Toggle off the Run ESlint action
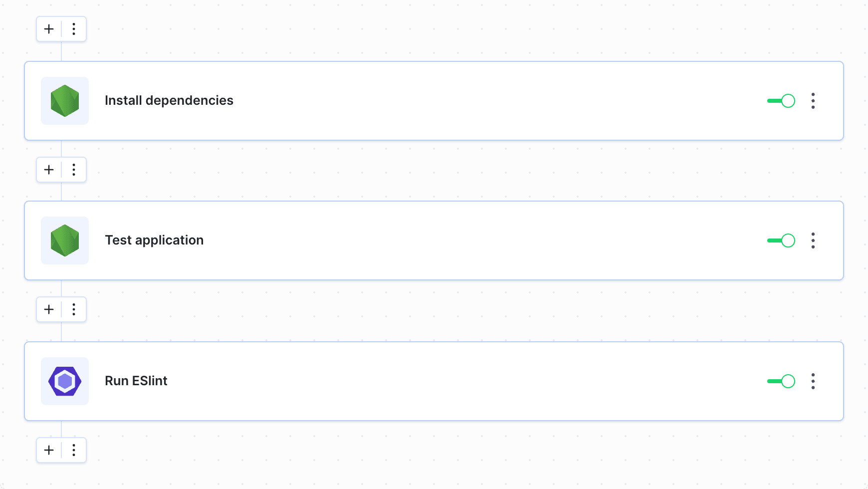 pyautogui.click(x=781, y=381)
